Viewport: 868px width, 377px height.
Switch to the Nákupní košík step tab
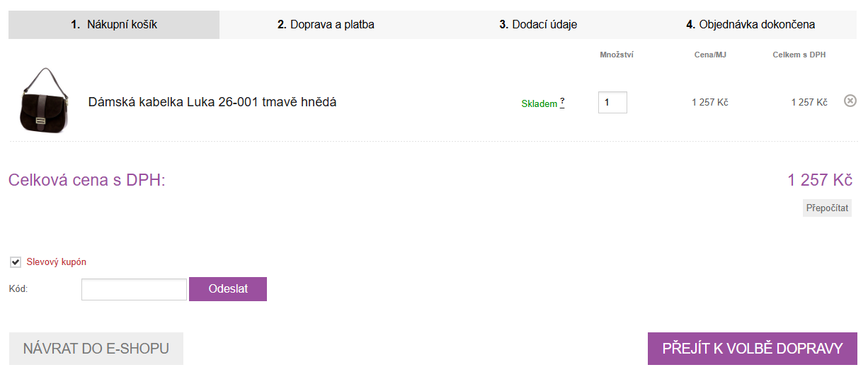click(x=114, y=25)
